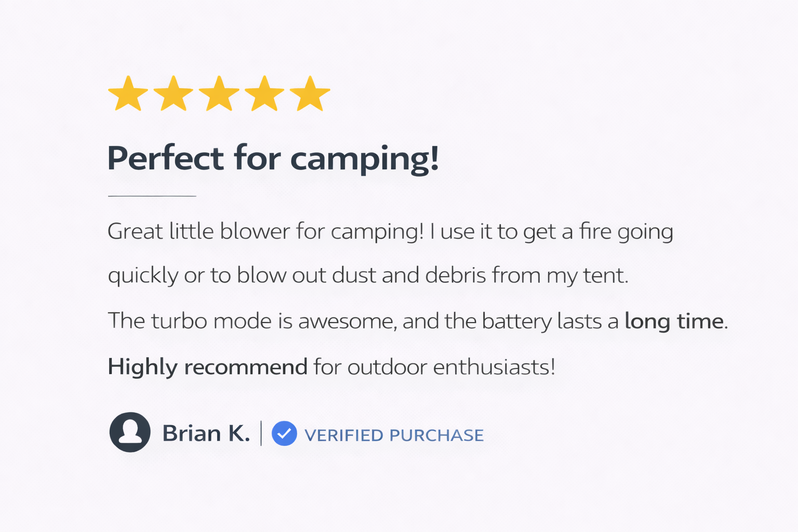
Task: Click the third (middle) rating star
Action: point(219,94)
